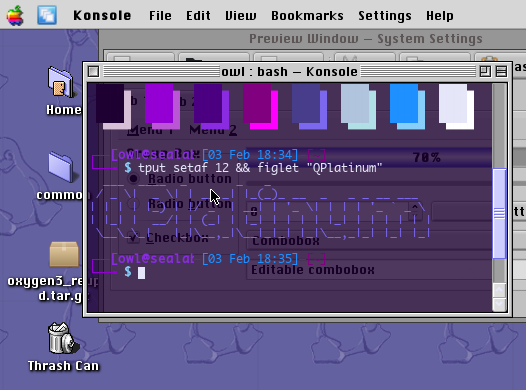Click the bright blue color block
Viewport: 526px width, 390px height.
pyautogui.click(x=404, y=104)
